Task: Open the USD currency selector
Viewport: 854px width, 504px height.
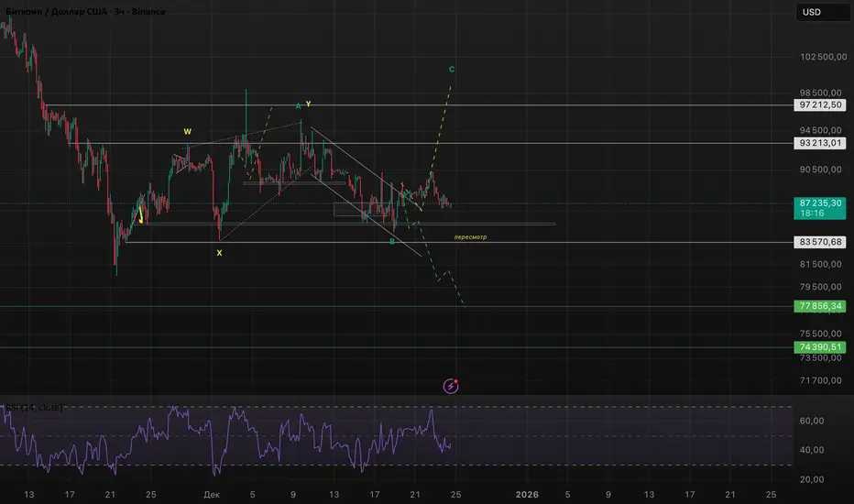Action: pyautogui.click(x=823, y=12)
